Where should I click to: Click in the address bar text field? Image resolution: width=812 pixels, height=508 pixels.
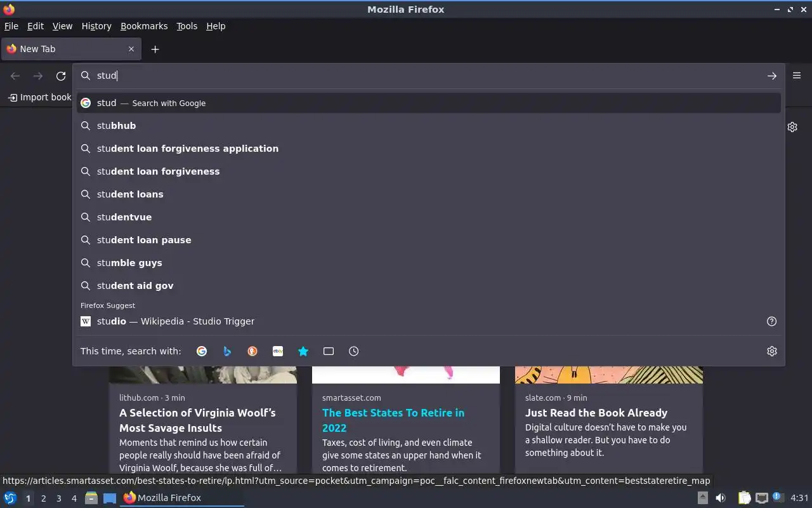(x=429, y=76)
